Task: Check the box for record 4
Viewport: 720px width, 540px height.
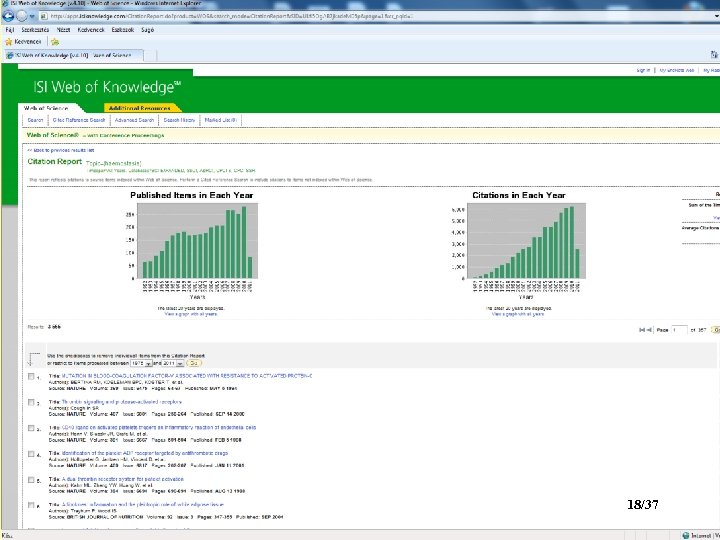Action: coord(31,454)
